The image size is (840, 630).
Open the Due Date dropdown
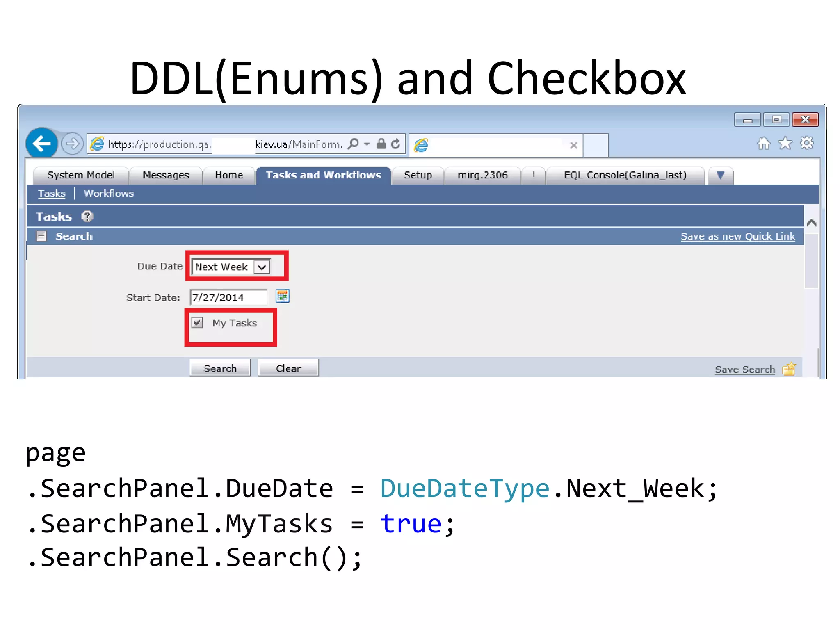(262, 267)
